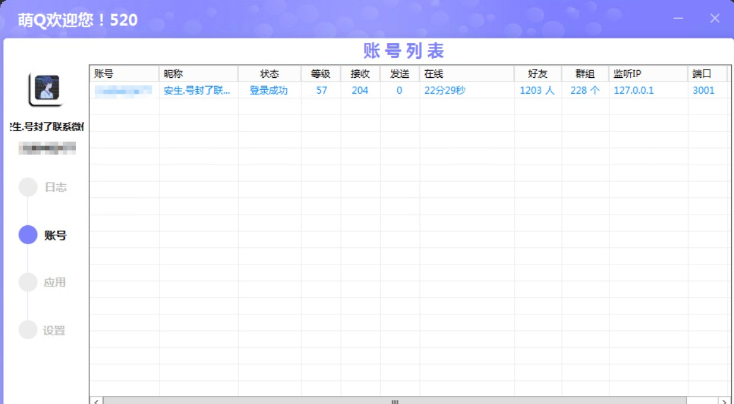734x404 pixels.
Task: Click the 在线 column header
Action: 466,74
